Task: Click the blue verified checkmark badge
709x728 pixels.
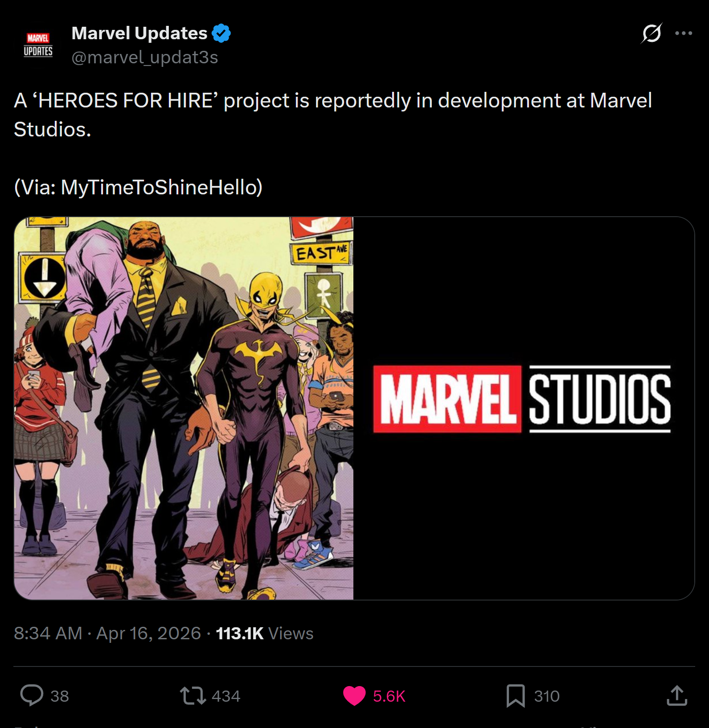Action: tap(221, 33)
